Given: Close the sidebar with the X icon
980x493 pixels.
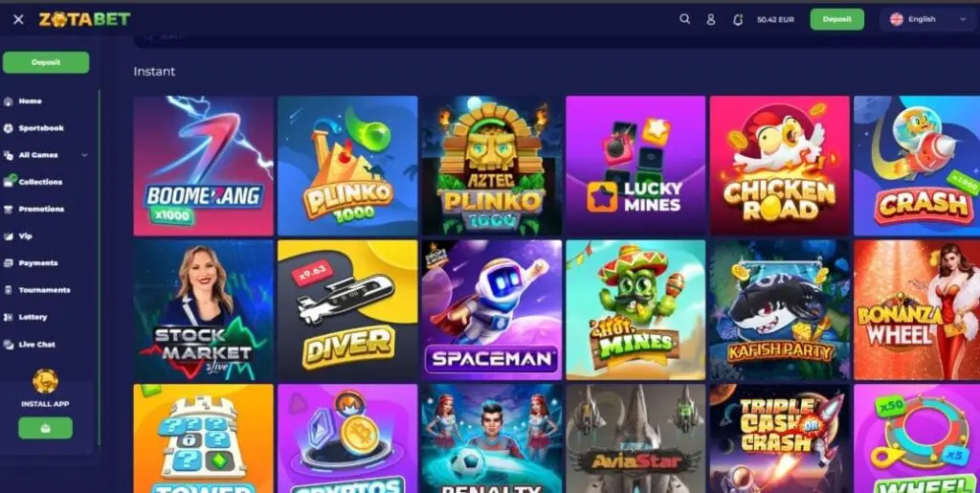Looking at the screenshot, I should [x=18, y=19].
